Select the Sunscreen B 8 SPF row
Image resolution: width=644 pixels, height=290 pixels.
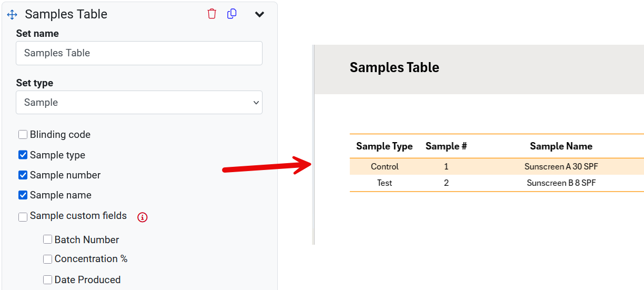(561, 183)
